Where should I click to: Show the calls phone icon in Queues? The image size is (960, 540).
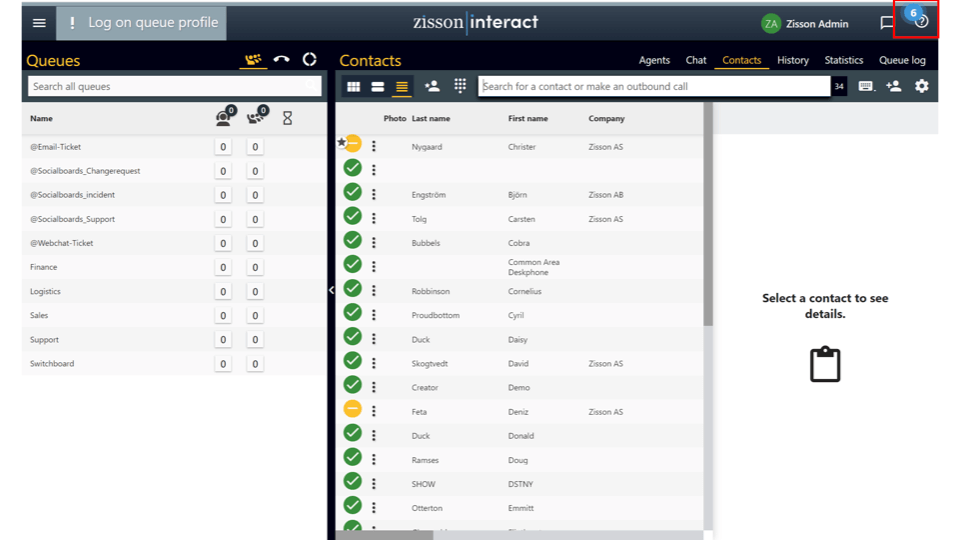tap(282, 59)
